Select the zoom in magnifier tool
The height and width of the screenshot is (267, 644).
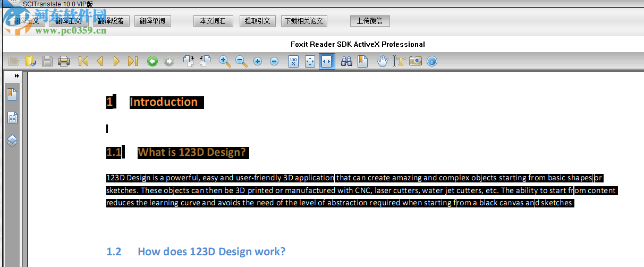(x=225, y=61)
